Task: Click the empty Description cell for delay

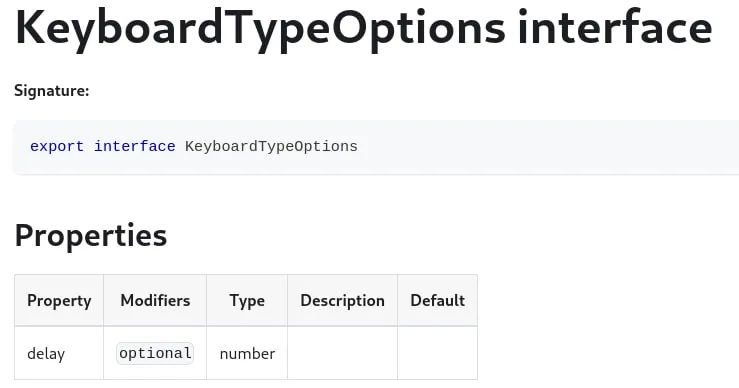Action: pyautogui.click(x=343, y=353)
